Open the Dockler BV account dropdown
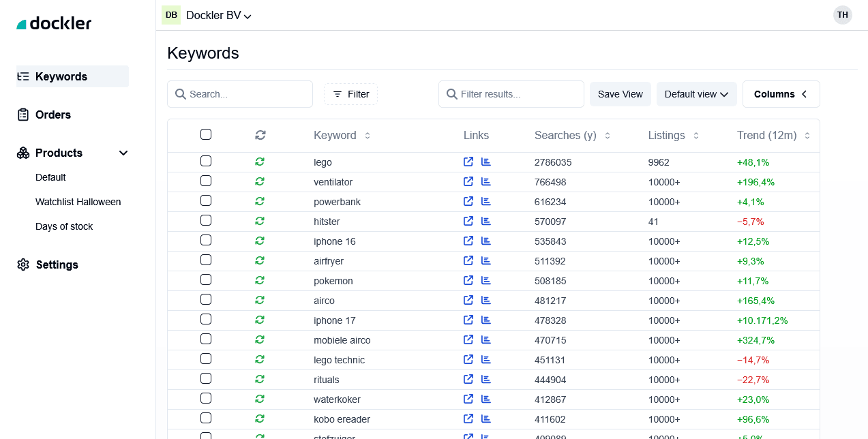 point(208,15)
